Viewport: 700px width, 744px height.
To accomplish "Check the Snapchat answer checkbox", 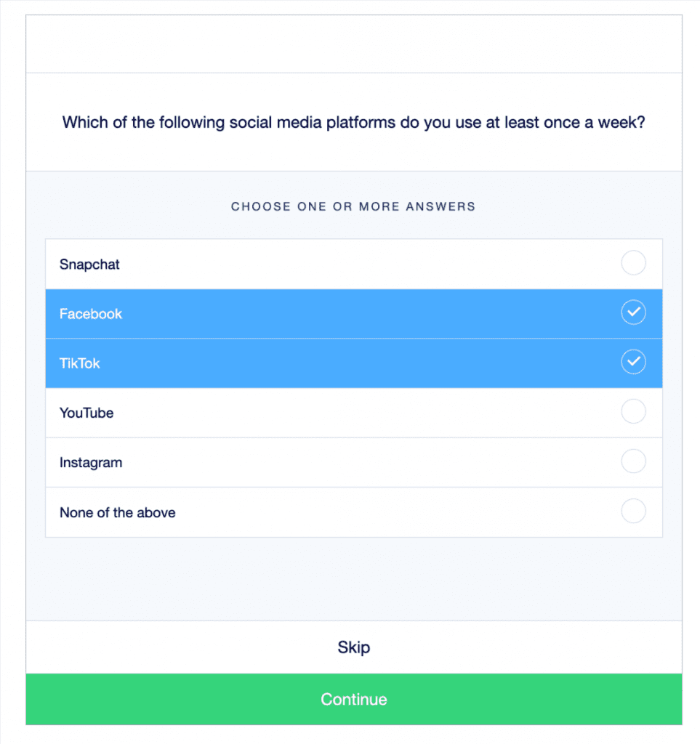I will pyautogui.click(x=633, y=263).
